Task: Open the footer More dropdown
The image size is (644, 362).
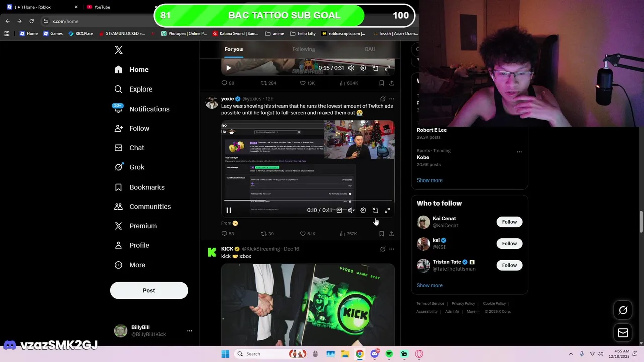Action: (473, 312)
